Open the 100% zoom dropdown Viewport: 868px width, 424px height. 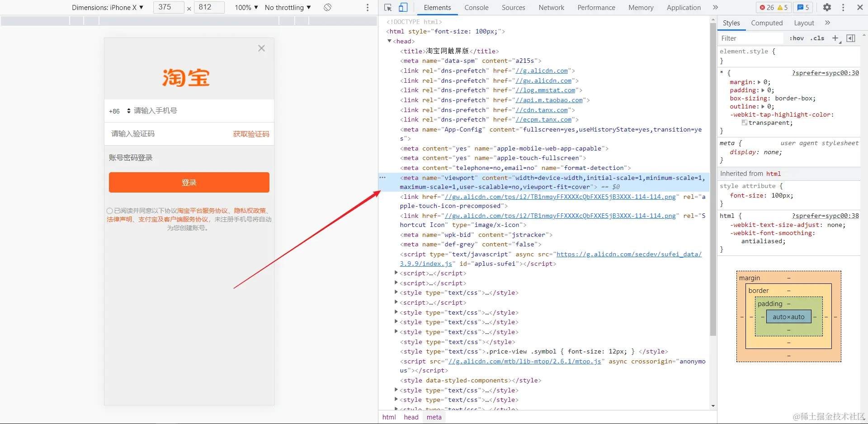pyautogui.click(x=246, y=7)
